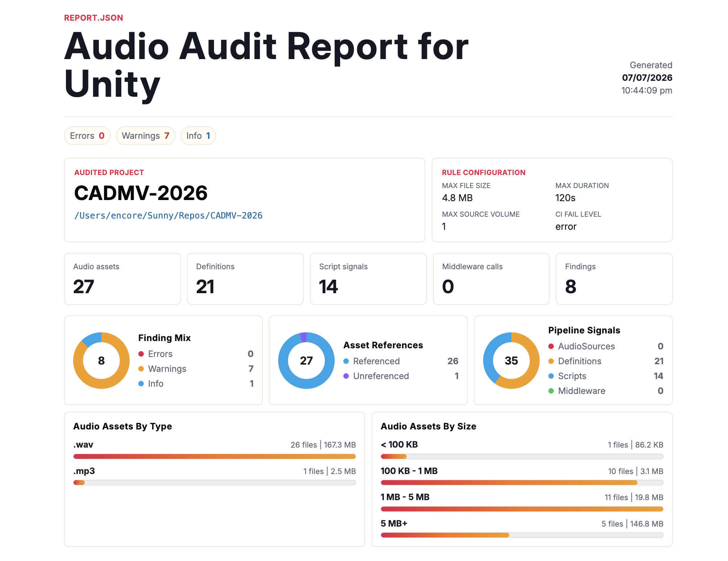The width and height of the screenshot is (728, 561).
Task: Click the Middleware legend label
Action: click(x=582, y=391)
